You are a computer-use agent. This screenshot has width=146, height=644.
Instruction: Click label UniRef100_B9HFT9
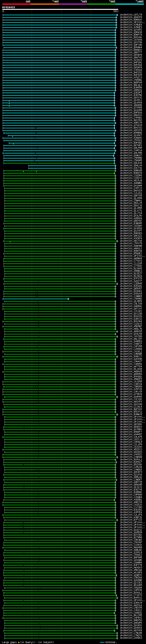point(131,35)
